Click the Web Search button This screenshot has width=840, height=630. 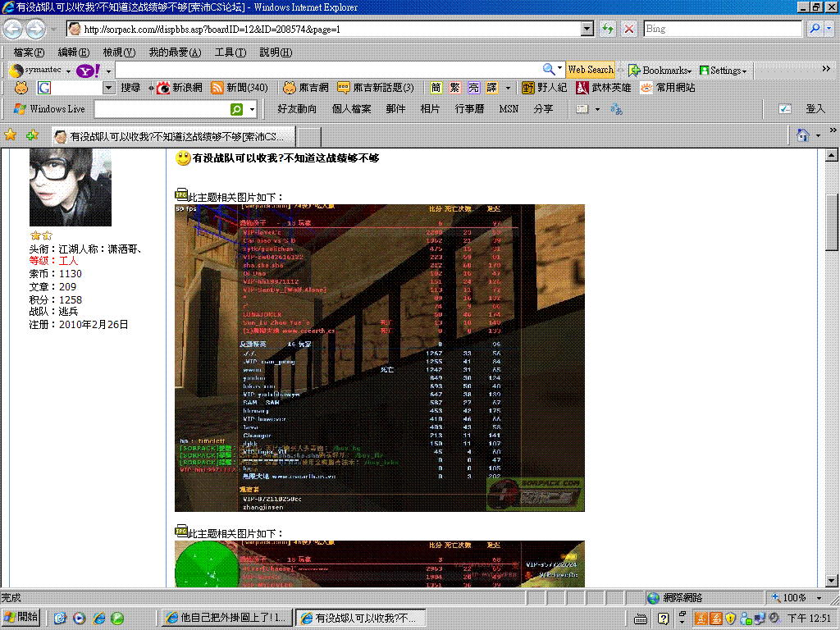tap(591, 71)
